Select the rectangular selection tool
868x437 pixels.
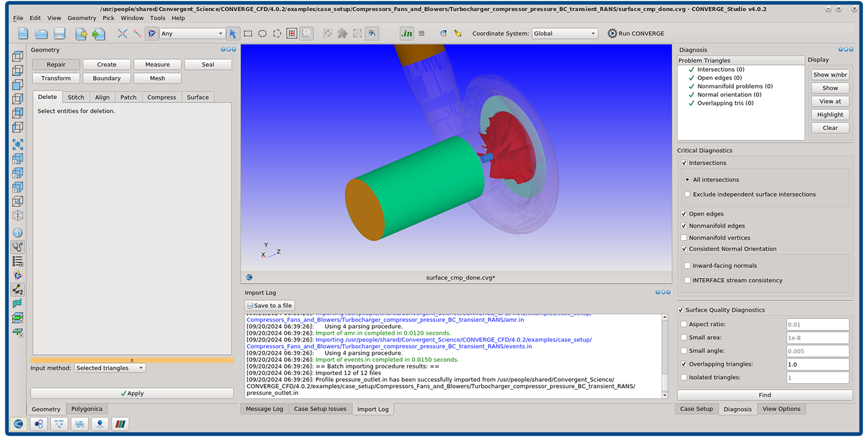tap(247, 33)
